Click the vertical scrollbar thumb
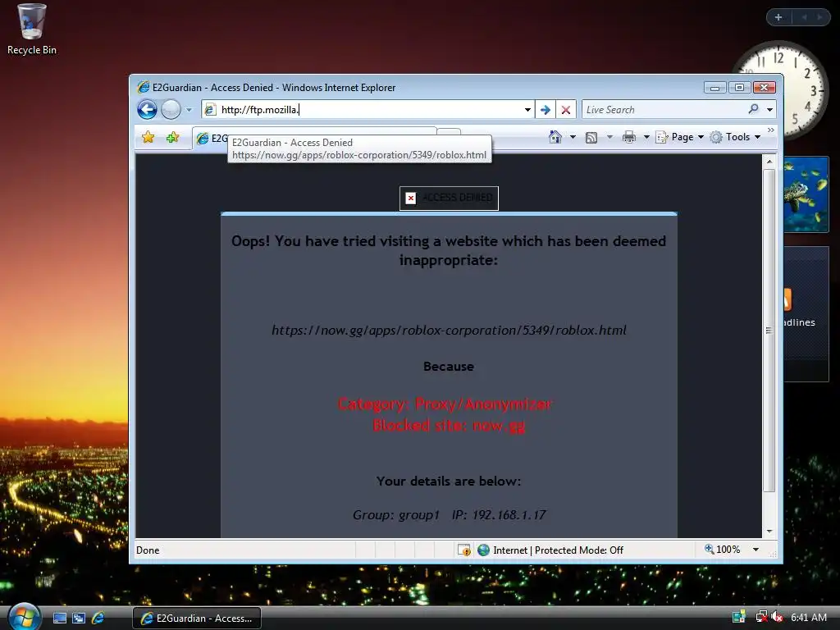Screen dimensions: 840x630 (x=769, y=331)
